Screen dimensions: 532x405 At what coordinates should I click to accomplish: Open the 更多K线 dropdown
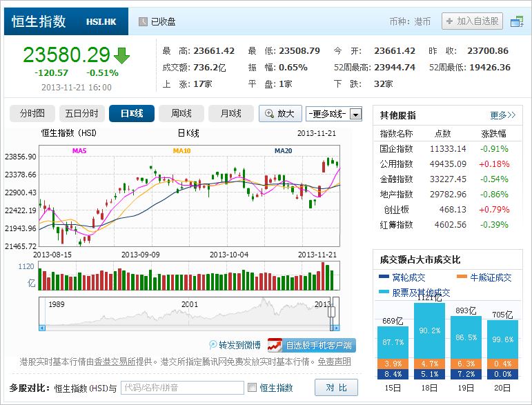point(334,114)
